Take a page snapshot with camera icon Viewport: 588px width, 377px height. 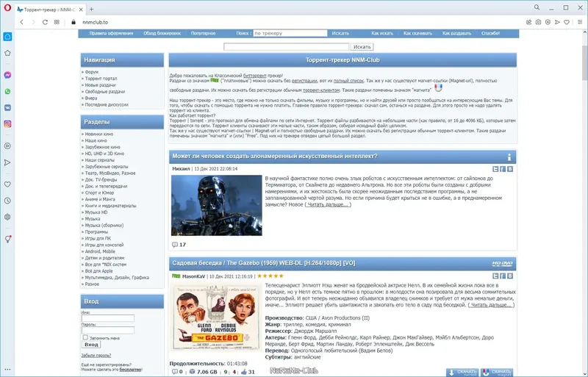pos(538,22)
